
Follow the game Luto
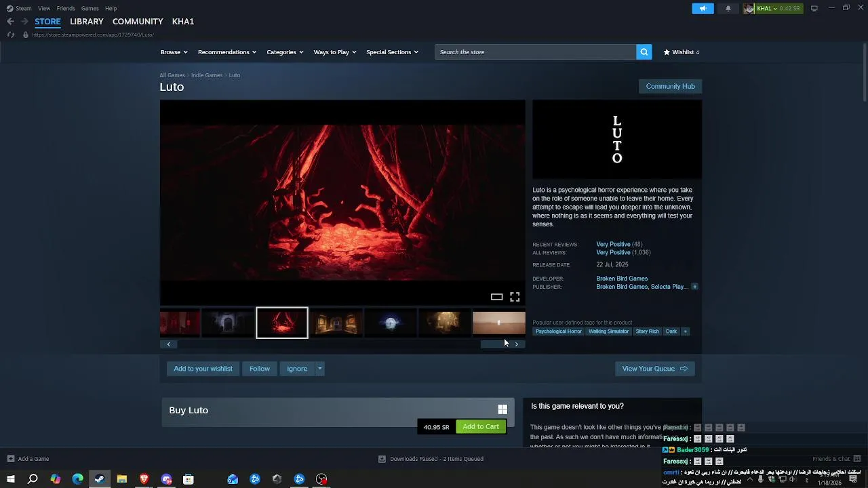[x=260, y=369]
